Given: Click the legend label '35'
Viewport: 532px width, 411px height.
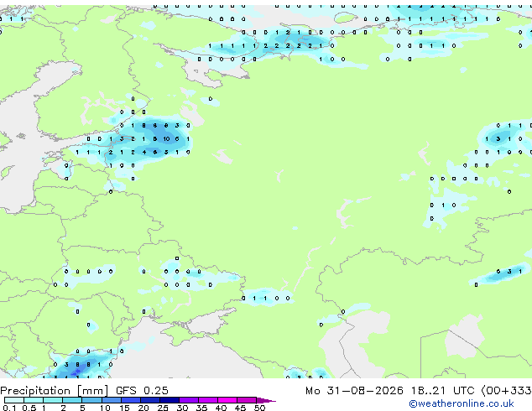Looking at the screenshot, I should pos(201,408).
